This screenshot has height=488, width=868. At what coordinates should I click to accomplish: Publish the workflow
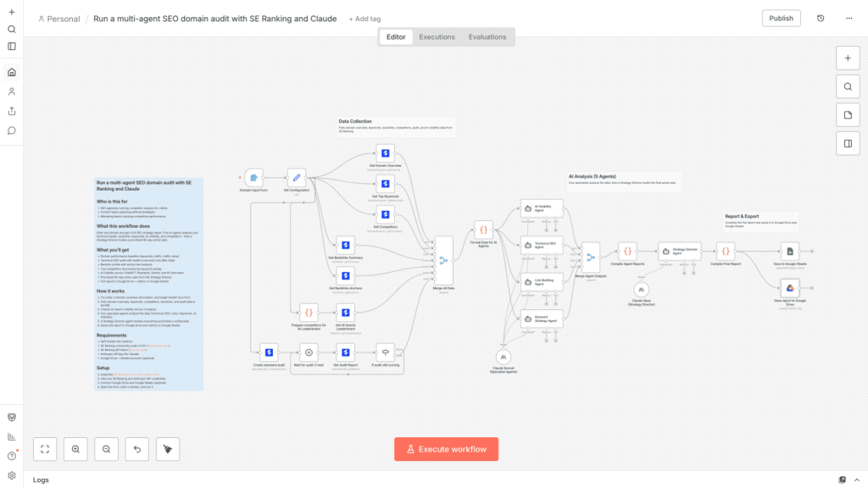pos(781,19)
